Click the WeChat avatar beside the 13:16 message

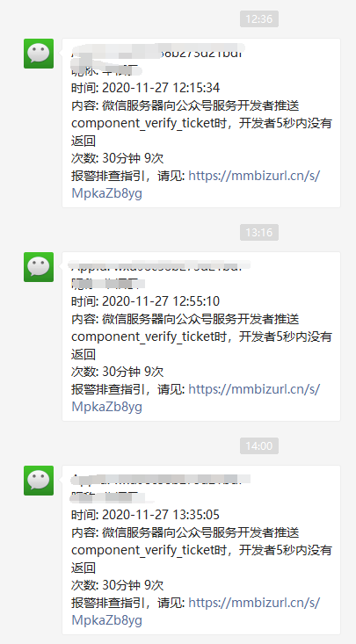[39, 267]
